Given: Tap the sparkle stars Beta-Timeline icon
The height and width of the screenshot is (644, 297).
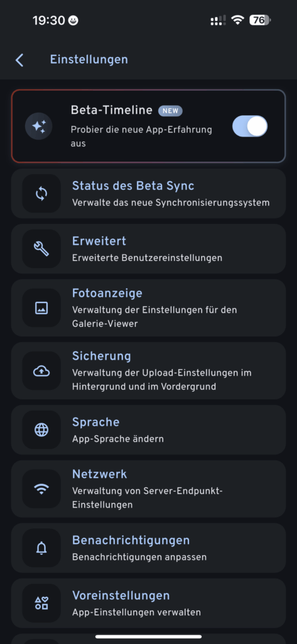Looking at the screenshot, I should coord(38,126).
